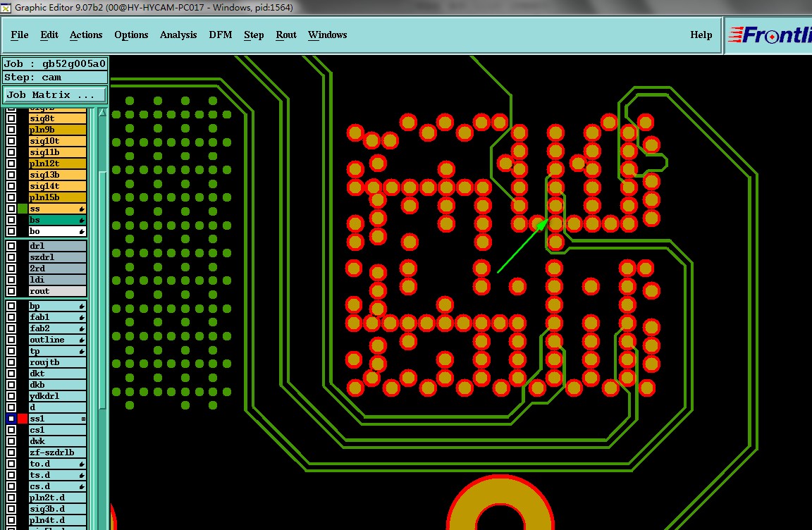Open the Edit menu
Screen dimensions: 812x530
point(49,35)
